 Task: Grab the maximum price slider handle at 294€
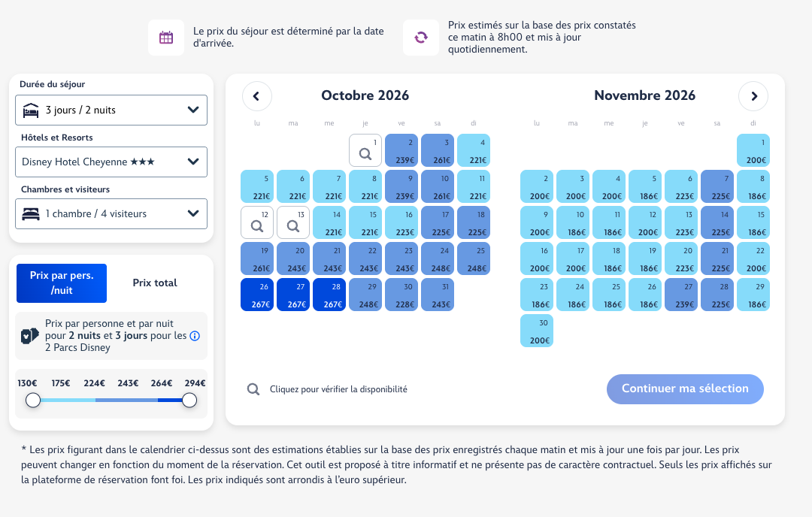[x=189, y=400]
